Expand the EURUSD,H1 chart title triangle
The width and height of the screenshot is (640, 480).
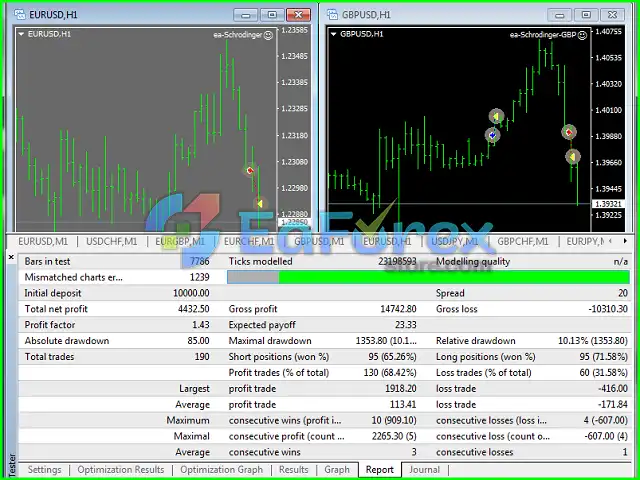click(21, 34)
